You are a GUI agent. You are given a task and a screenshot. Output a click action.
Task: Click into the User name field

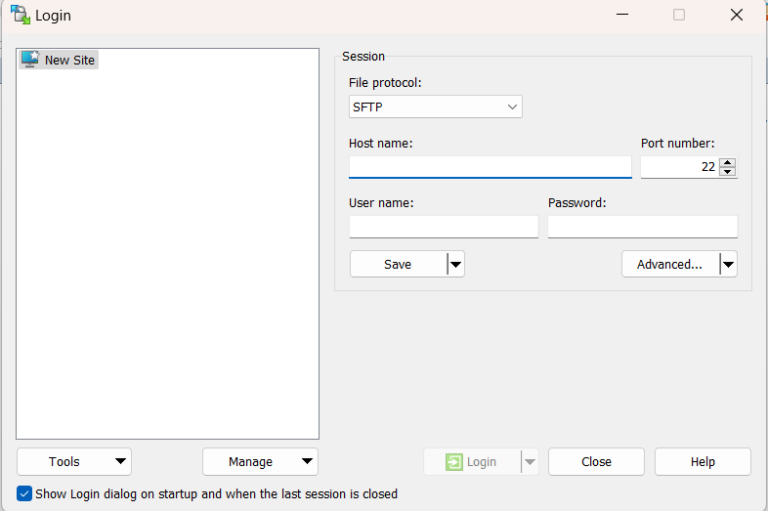[x=443, y=227]
